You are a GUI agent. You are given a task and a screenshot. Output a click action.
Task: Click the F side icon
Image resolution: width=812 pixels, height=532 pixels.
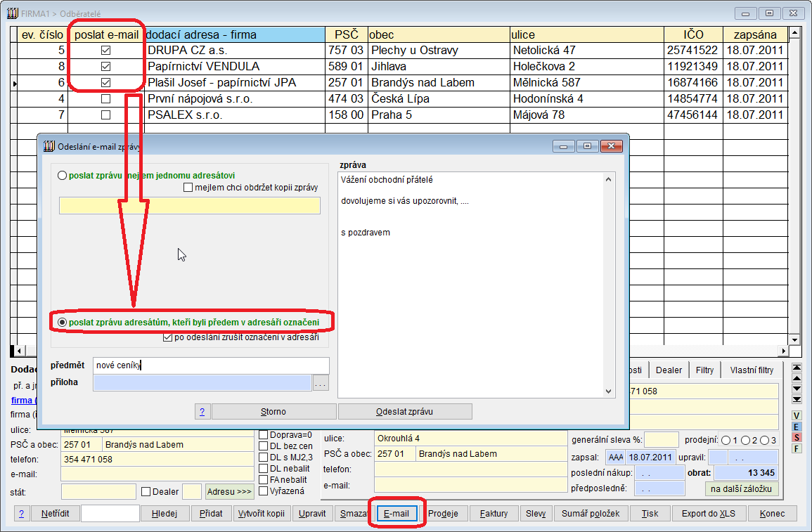click(797, 448)
